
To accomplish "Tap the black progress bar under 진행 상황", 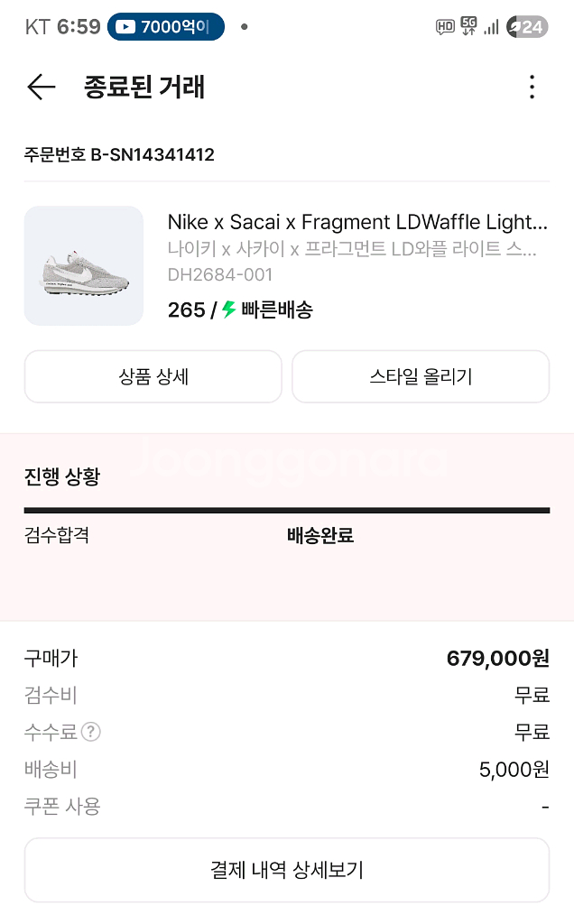I will click(x=287, y=511).
